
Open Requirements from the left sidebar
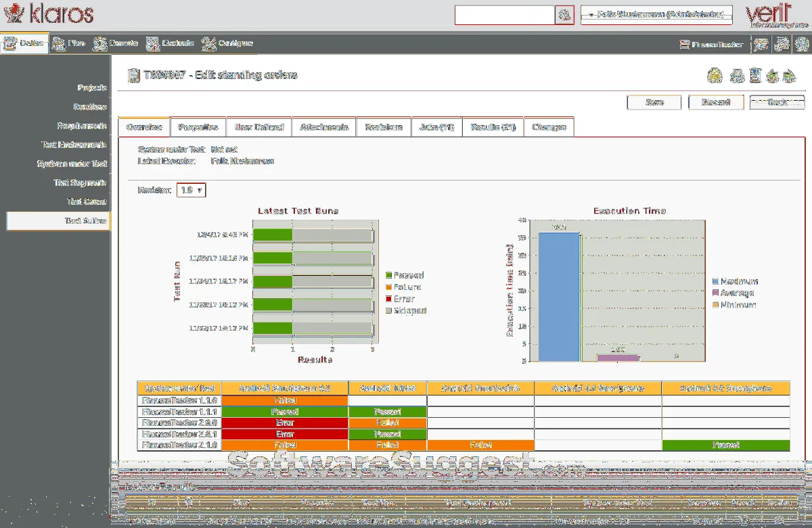point(82,126)
